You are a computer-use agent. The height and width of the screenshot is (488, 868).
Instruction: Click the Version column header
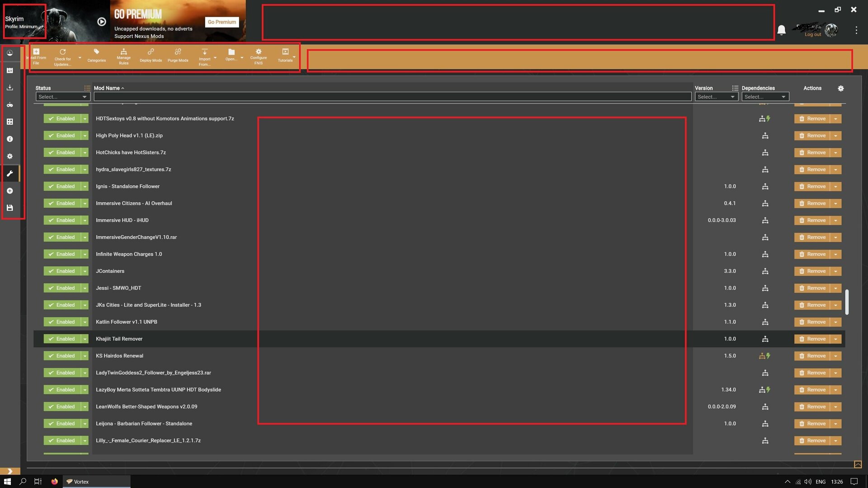[x=703, y=88]
